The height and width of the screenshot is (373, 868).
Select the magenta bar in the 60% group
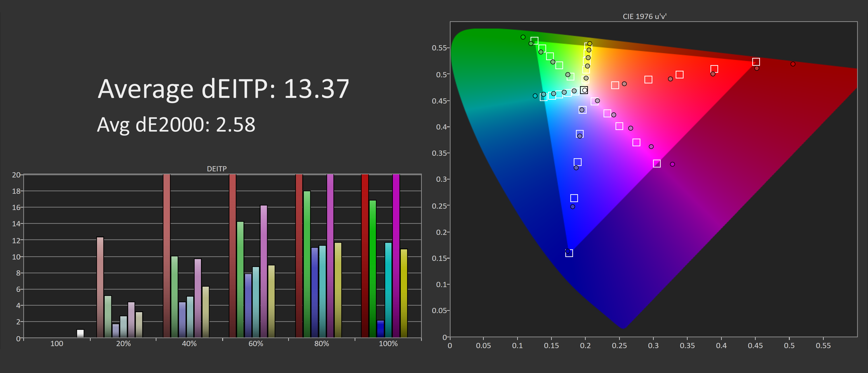pyautogui.click(x=264, y=271)
